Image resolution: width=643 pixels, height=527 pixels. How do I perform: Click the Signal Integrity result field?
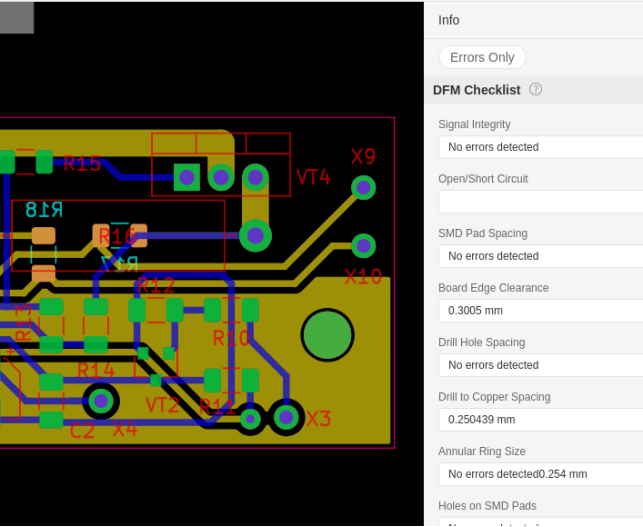point(540,147)
